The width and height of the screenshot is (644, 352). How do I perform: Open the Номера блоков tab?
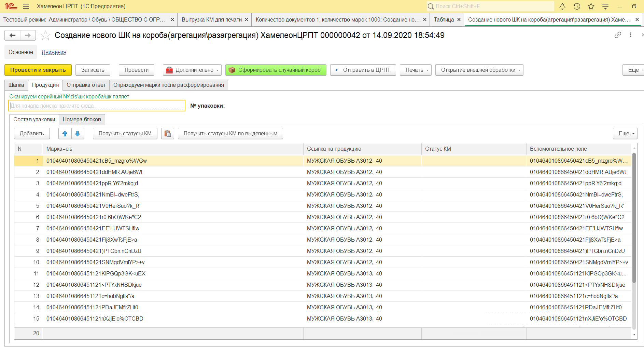[x=82, y=120]
